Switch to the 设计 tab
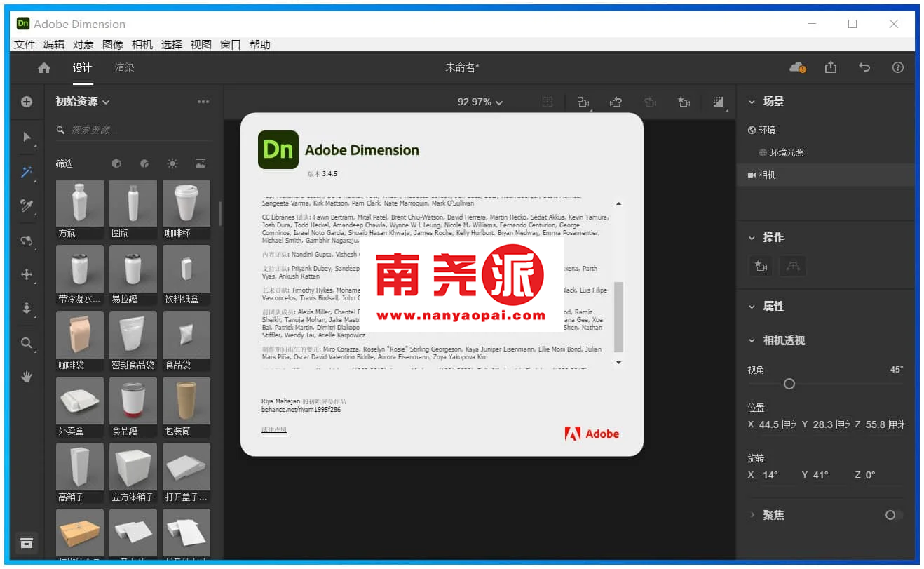Viewport: 924px width, 569px height. (82, 68)
